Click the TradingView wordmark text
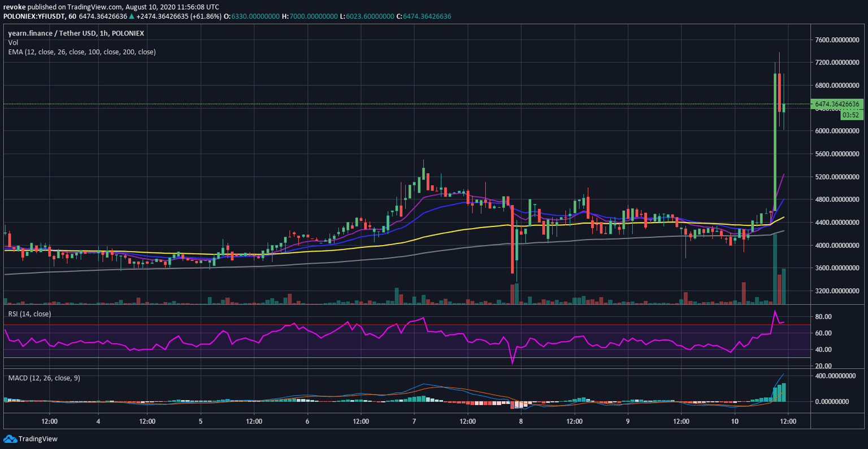This screenshot has height=449, width=868. point(38,439)
